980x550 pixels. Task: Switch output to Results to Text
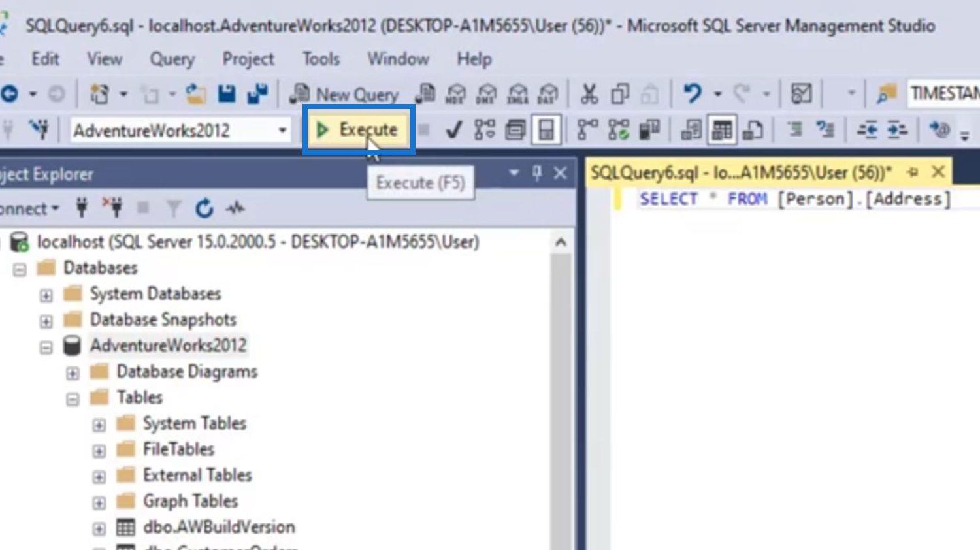pos(691,130)
